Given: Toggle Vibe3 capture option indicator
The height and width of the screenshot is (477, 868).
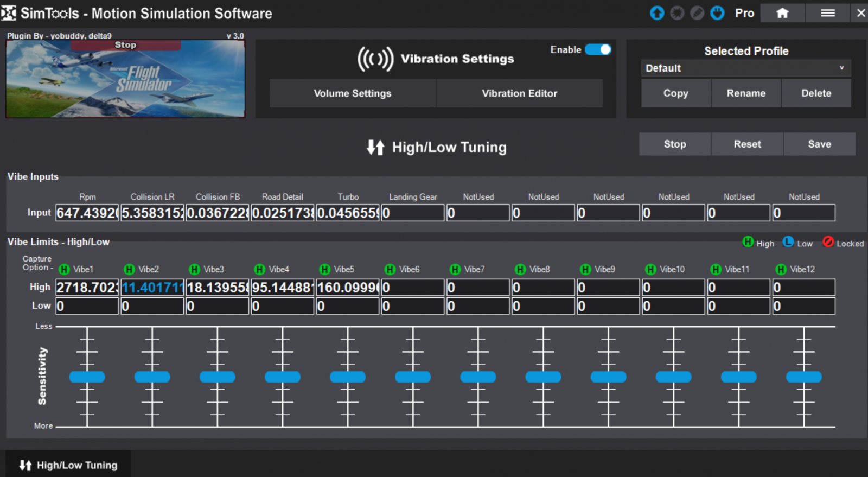Looking at the screenshot, I should (x=194, y=270).
